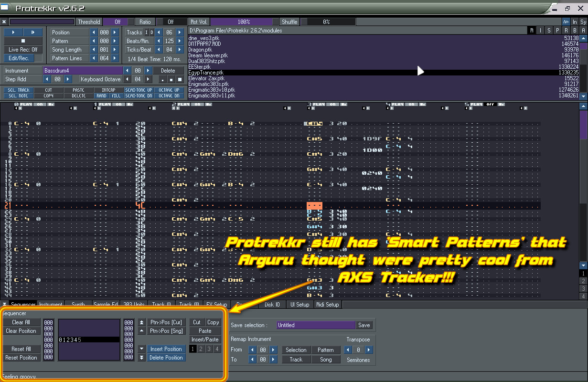
Task: Toggle the ON button of track 0
Action: tap(39, 104)
